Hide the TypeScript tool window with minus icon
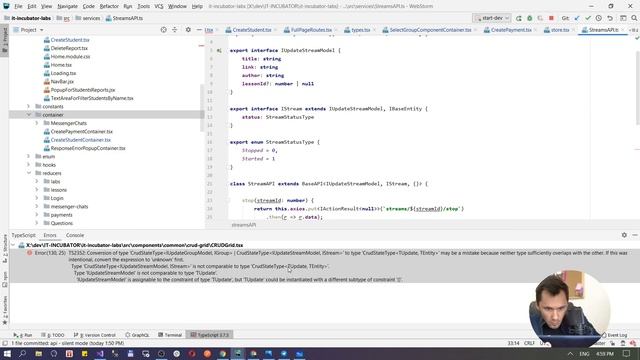The width and height of the screenshot is (640, 360). (x=635, y=235)
